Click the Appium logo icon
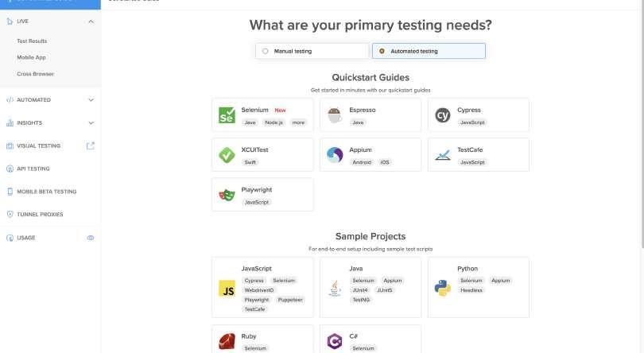Image resolution: width=644 pixels, height=353 pixels. point(334,155)
